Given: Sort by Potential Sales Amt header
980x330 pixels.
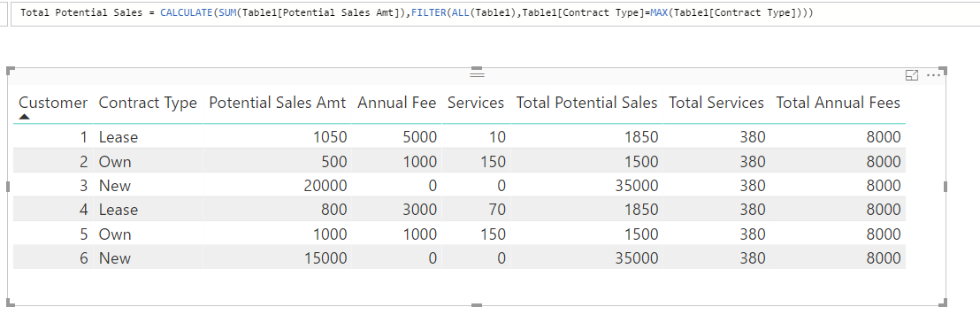Looking at the screenshot, I should click(277, 103).
